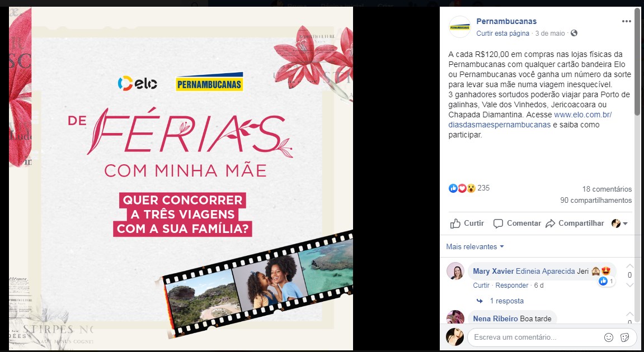Viewport: 644px width, 352px height.
Task: View reactions count 235
Action: pos(483,188)
